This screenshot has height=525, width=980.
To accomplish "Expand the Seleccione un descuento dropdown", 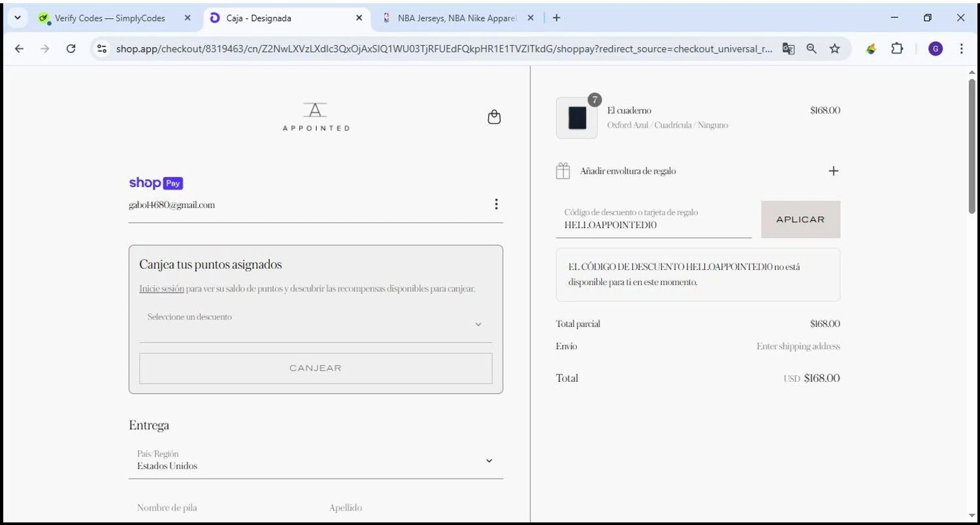I will (316, 324).
